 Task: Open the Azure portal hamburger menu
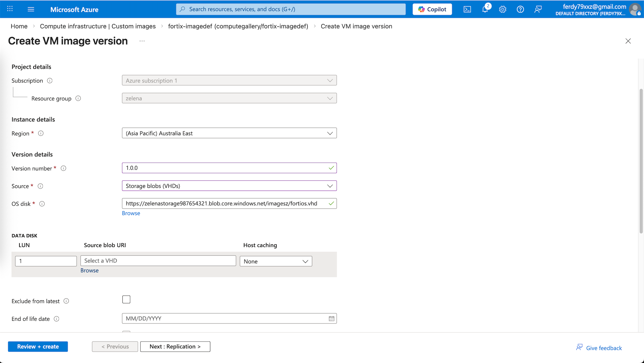click(x=31, y=9)
